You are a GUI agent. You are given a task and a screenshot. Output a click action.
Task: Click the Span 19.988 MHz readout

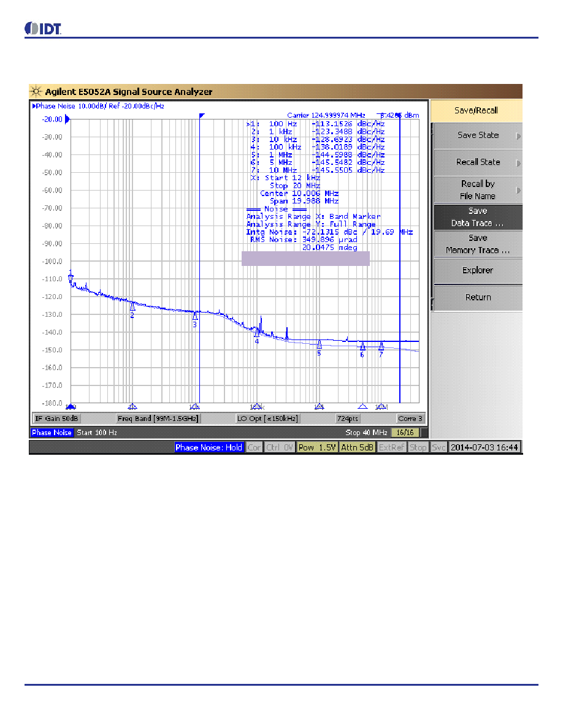(x=304, y=201)
